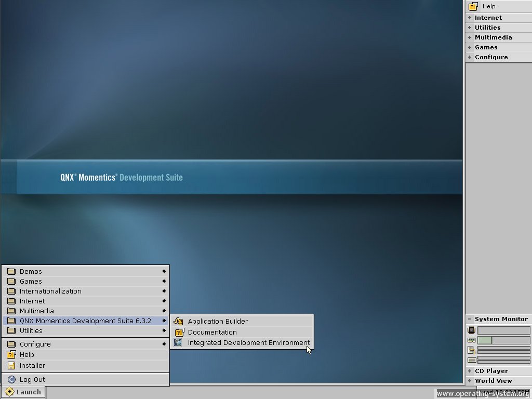Open the Internationalization submenu arrow

pyautogui.click(x=164, y=291)
